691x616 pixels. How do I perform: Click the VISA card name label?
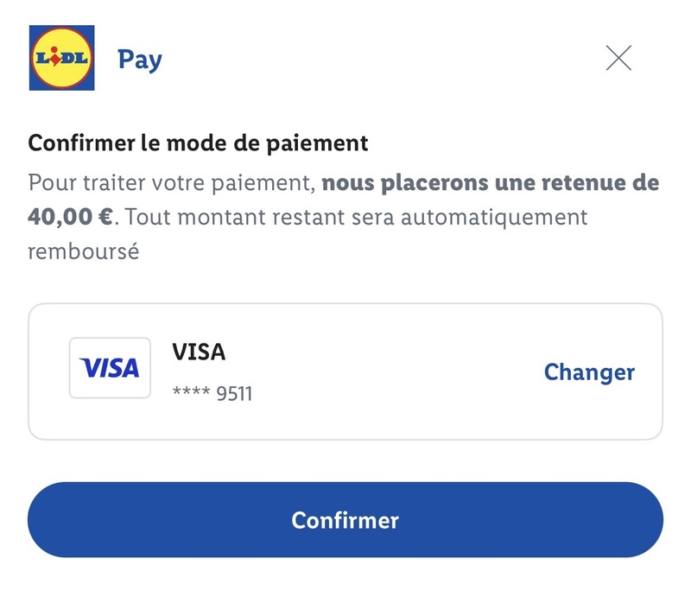[199, 352]
